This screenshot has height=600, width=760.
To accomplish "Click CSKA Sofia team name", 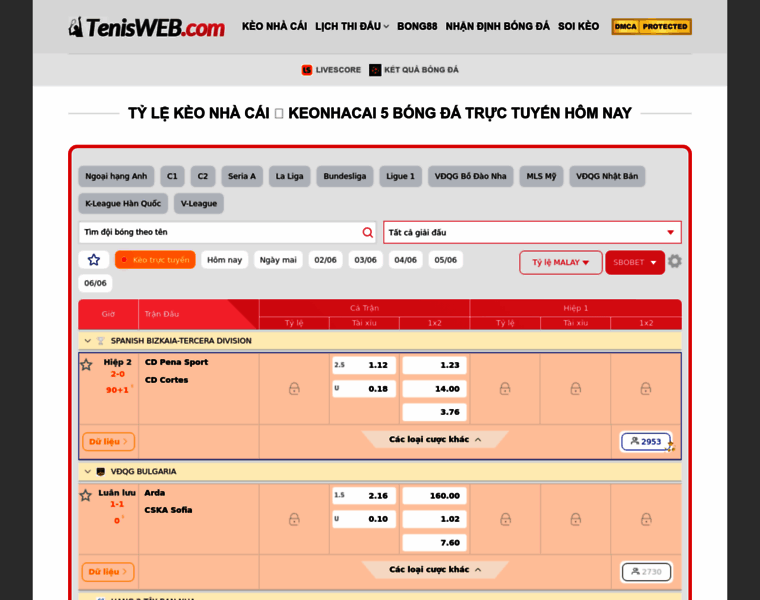I will coord(168,510).
